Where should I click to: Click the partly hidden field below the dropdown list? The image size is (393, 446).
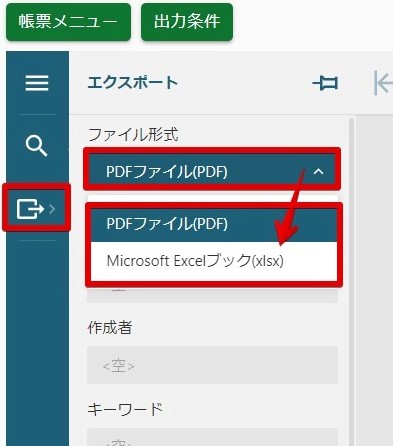click(x=212, y=295)
